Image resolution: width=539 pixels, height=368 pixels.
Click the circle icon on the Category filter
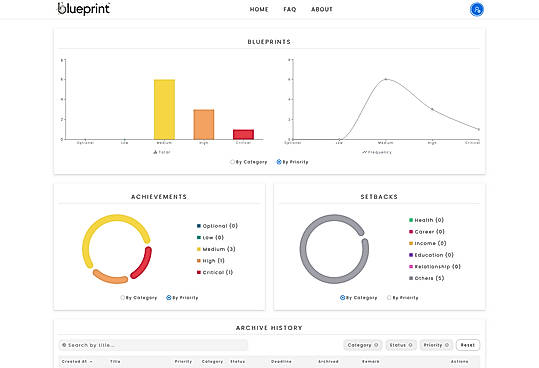[376, 345]
